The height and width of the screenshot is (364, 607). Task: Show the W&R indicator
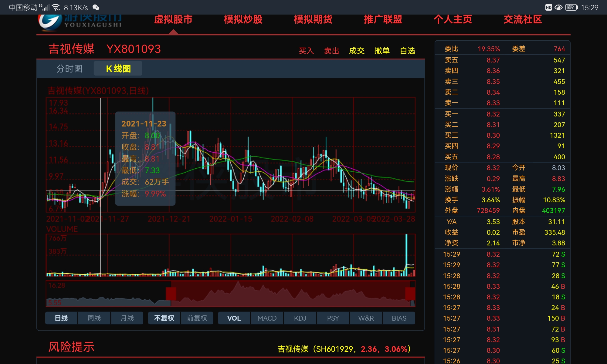click(366, 318)
